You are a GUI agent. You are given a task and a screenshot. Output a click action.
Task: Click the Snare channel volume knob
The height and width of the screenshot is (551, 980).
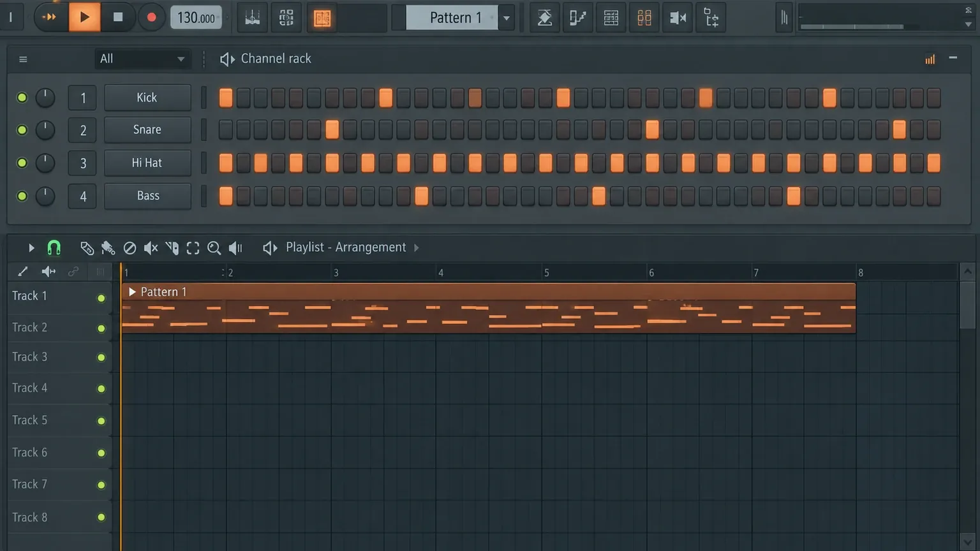click(45, 130)
